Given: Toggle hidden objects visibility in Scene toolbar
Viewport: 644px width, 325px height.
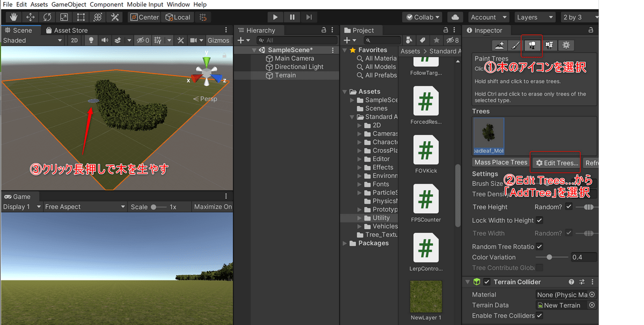Looking at the screenshot, I should (143, 40).
